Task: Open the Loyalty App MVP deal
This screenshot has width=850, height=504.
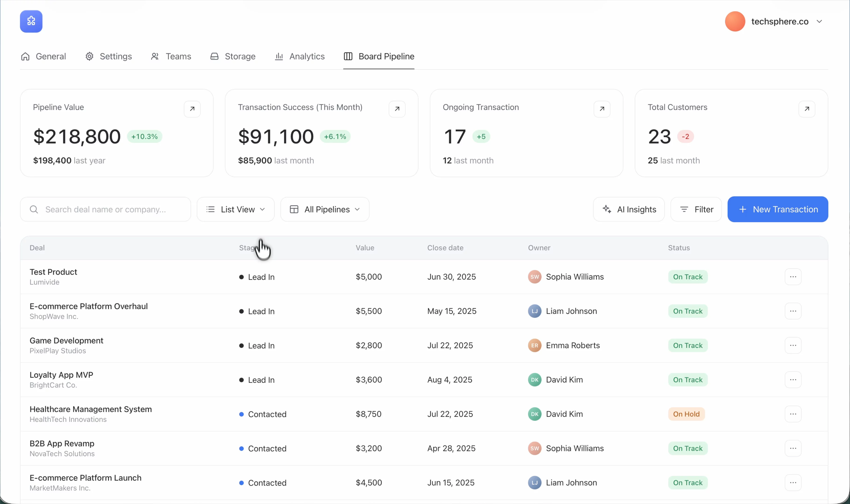Action: 61,375
